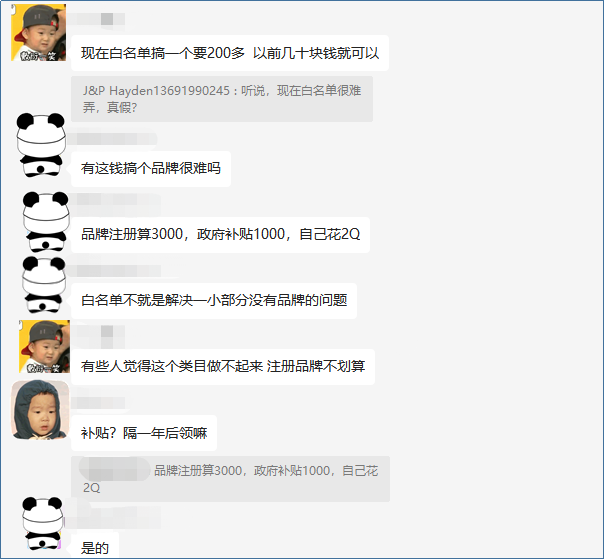Click panda avatar beside '白名单不就是解决' message
This screenshot has width=604, height=560.
(x=44, y=284)
